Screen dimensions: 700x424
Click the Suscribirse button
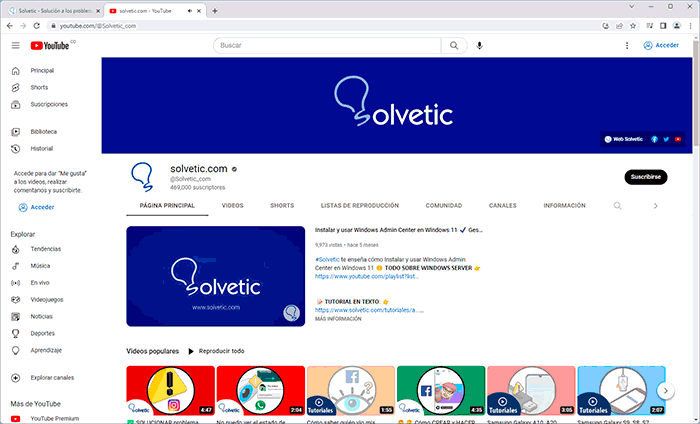(x=646, y=177)
